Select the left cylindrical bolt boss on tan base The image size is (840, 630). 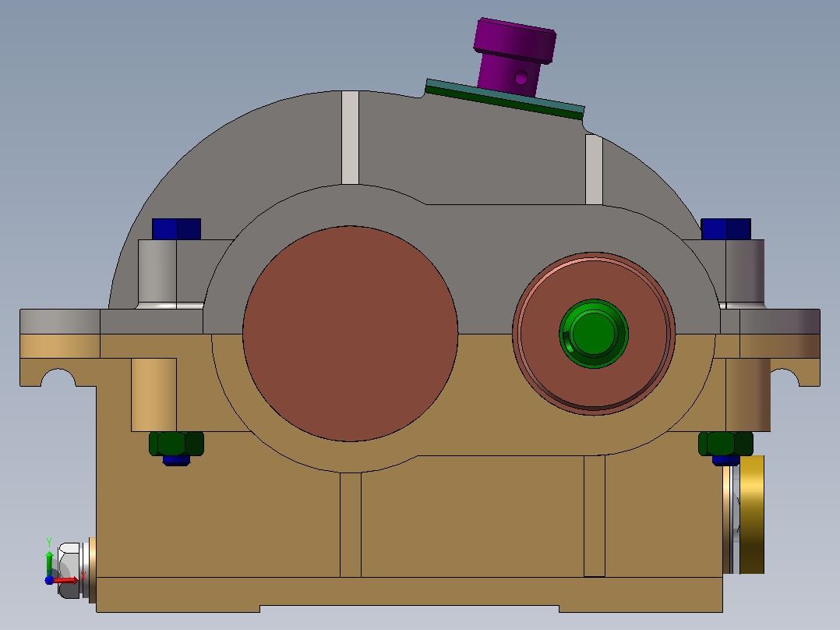pyautogui.click(x=154, y=395)
